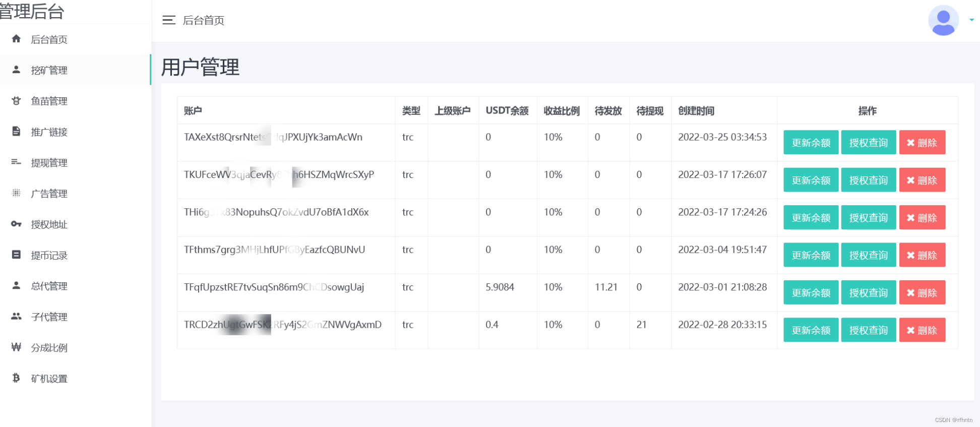Screen dimensions: 980x427
Task: Click the home icon beside 后台首页
Action: pyautogui.click(x=16, y=39)
